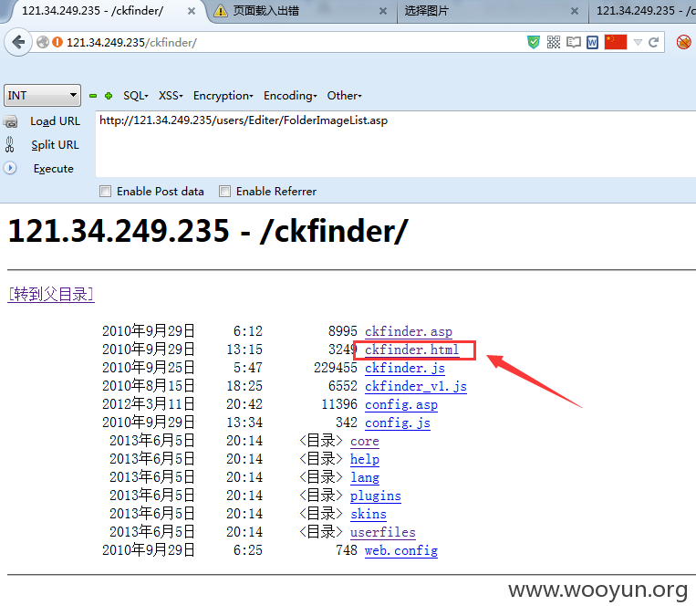Open the 转到父目录 link
This screenshot has width=696, height=616.
(51, 294)
